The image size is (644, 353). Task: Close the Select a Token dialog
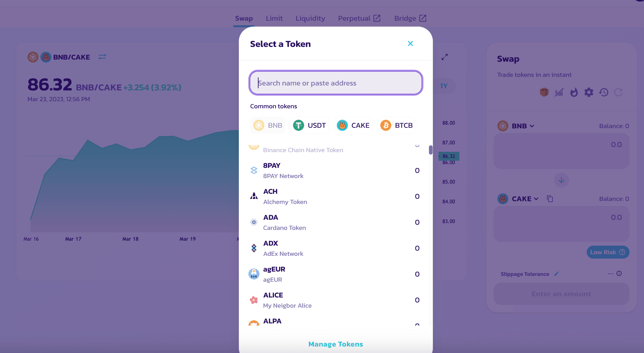tap(410, 44)
